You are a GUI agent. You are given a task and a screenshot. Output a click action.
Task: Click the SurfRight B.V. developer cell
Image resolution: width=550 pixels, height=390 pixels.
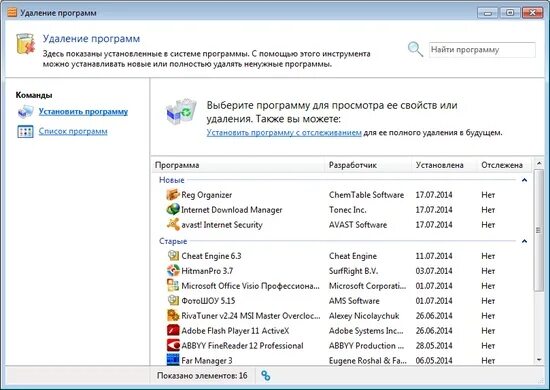point(353,271)
